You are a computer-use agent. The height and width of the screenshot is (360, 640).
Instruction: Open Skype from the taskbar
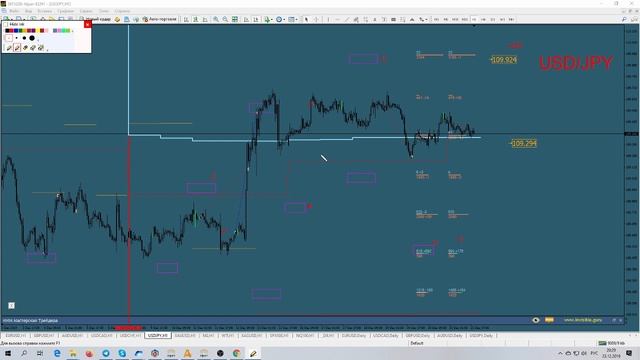click(x=122, y=353)
